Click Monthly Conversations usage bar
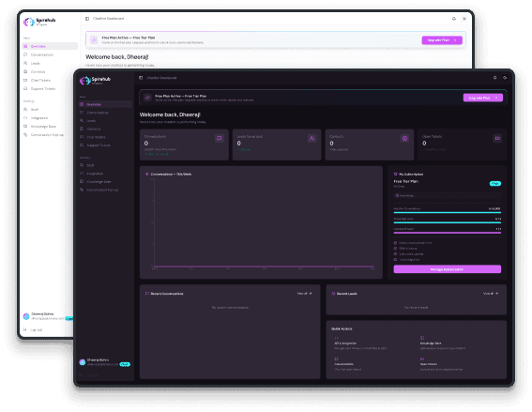This screenshot has height=412, width=532. click(x=448, y=212)
